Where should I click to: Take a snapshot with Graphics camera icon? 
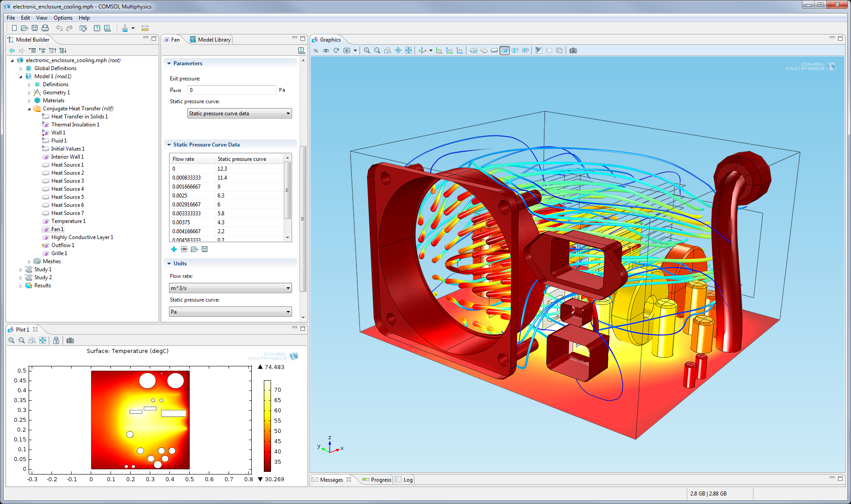573,50
